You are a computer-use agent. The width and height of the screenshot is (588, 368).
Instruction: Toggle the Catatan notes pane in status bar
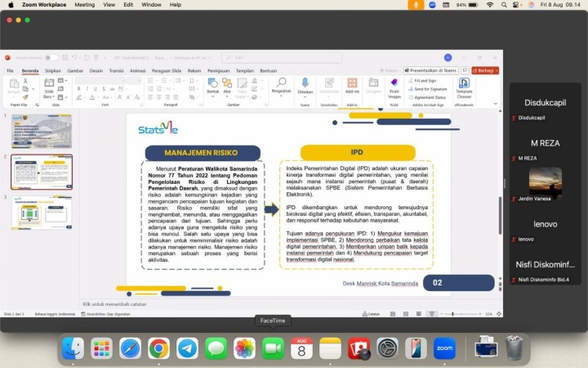[x=371, y=314]
